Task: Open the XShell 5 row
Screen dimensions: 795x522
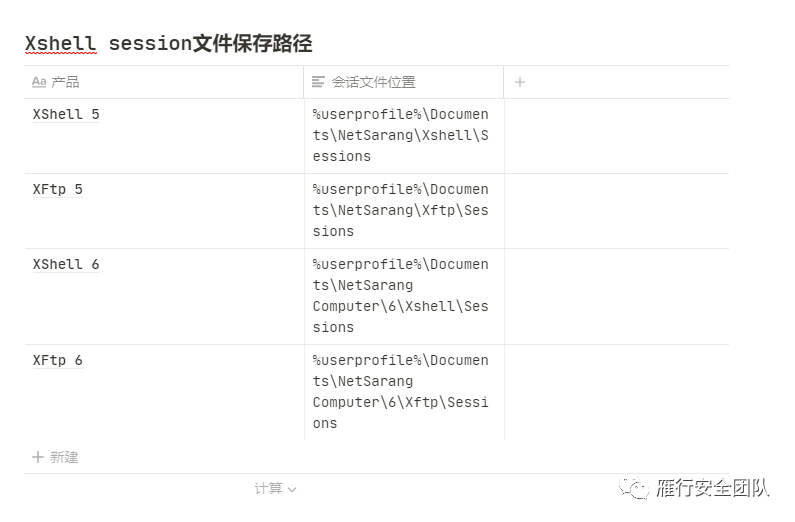Action: click(66, 115)
